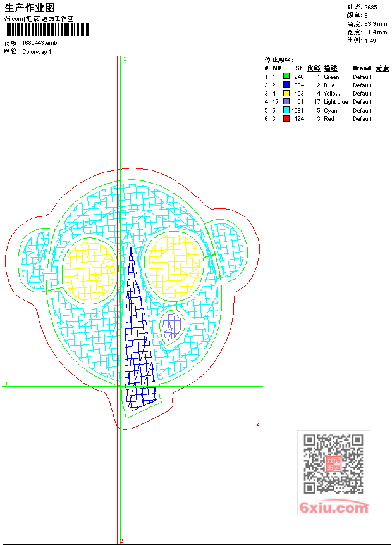Click the right cyan ear of the design
The height and width of the screenshot is (545, 392).
[228, 249]
